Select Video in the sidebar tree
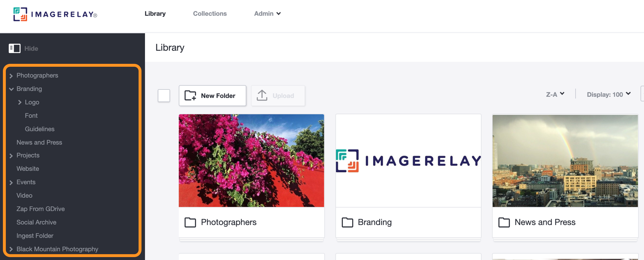The height and width of the screenshot is (260, 644). 24,196
